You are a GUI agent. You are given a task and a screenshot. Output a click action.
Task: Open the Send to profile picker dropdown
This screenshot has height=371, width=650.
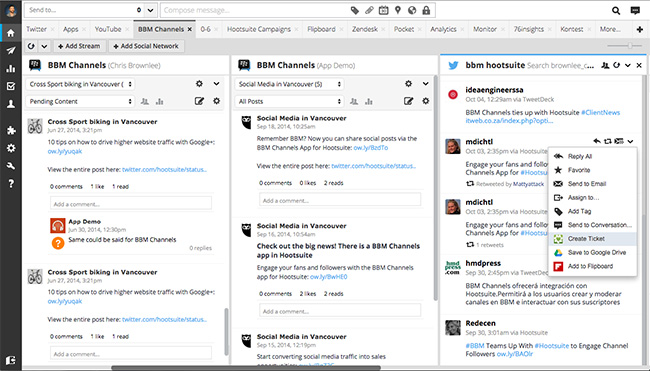pyautogui.click(x=150, y=10)
